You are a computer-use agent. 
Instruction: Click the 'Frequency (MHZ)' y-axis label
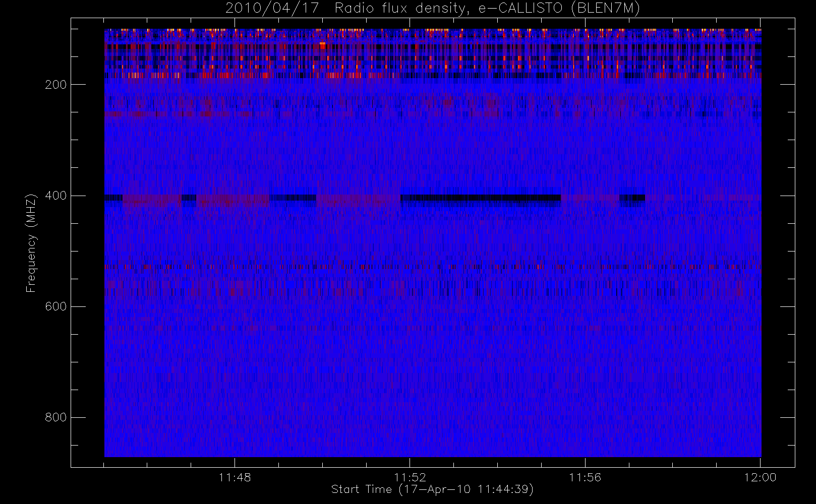point(31,243)
